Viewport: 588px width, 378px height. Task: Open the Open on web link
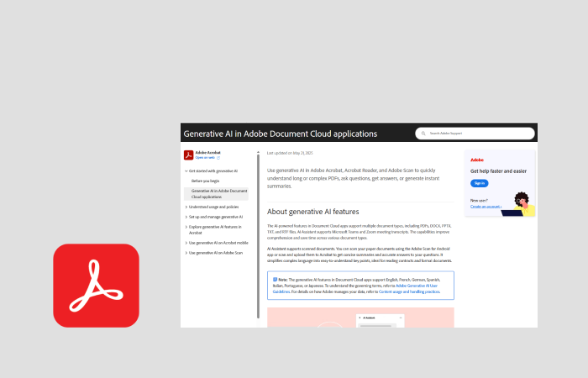(205, 158)
